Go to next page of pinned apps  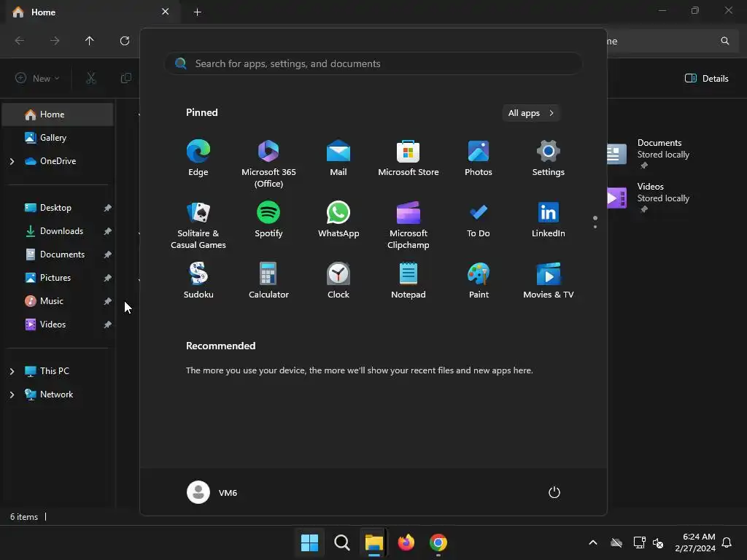(x=595, y=226)
